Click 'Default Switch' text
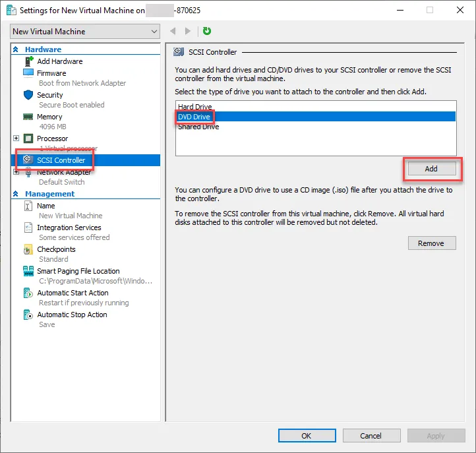476x453 pixels. pos(61,182)
